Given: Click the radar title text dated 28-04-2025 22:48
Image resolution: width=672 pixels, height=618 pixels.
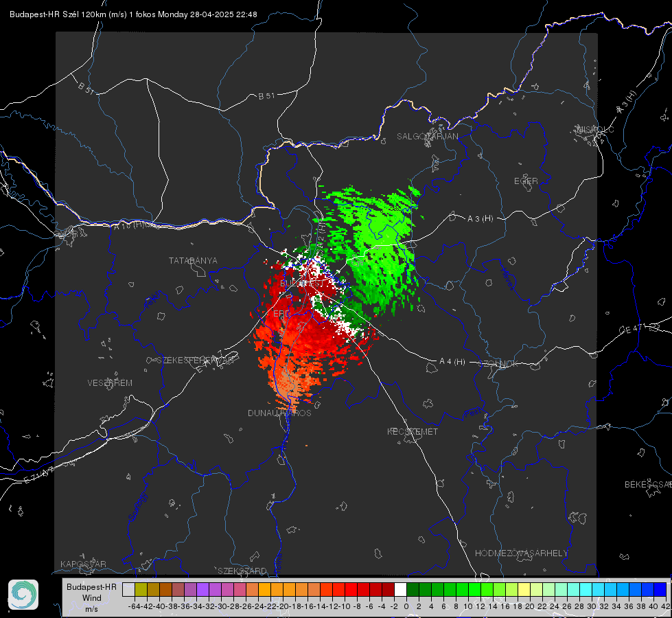Looking at the screenshot, I should (133, 14).
